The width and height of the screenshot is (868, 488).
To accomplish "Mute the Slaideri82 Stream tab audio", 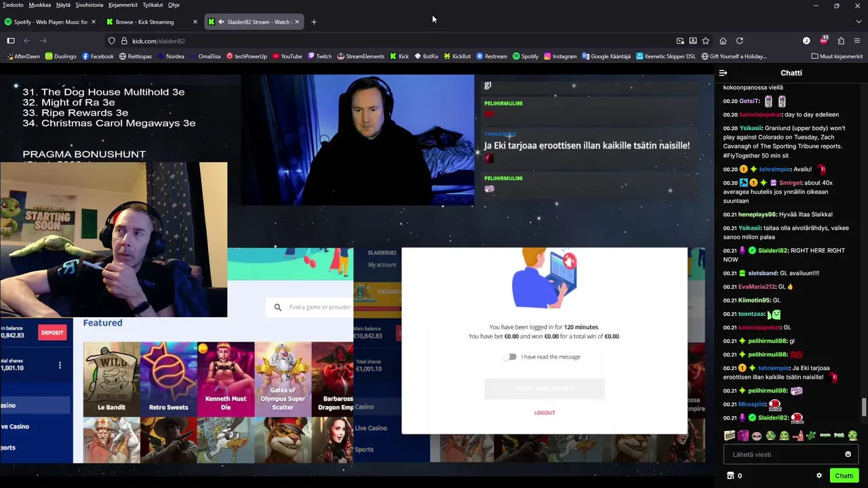I will click(221, 22).
